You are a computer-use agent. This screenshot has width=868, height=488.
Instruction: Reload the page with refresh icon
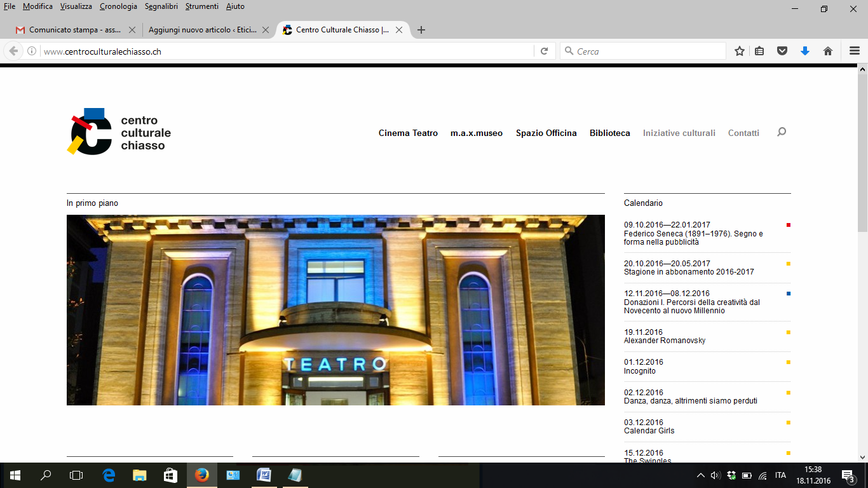544,51
